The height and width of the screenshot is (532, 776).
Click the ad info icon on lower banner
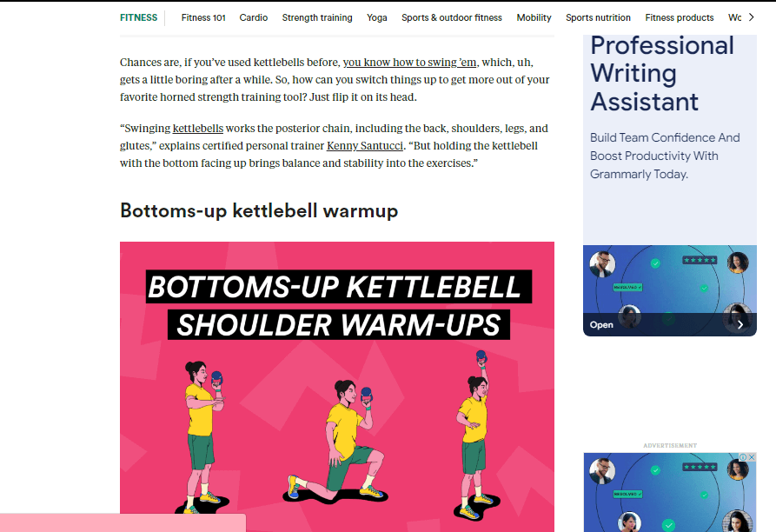pyautogui.click(x=743, y=457)
